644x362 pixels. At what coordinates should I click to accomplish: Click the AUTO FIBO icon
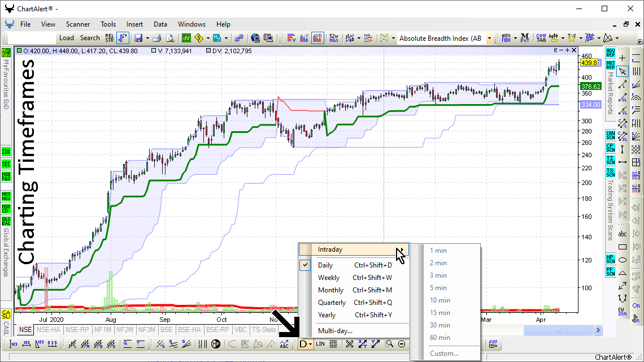click(506, 38)
